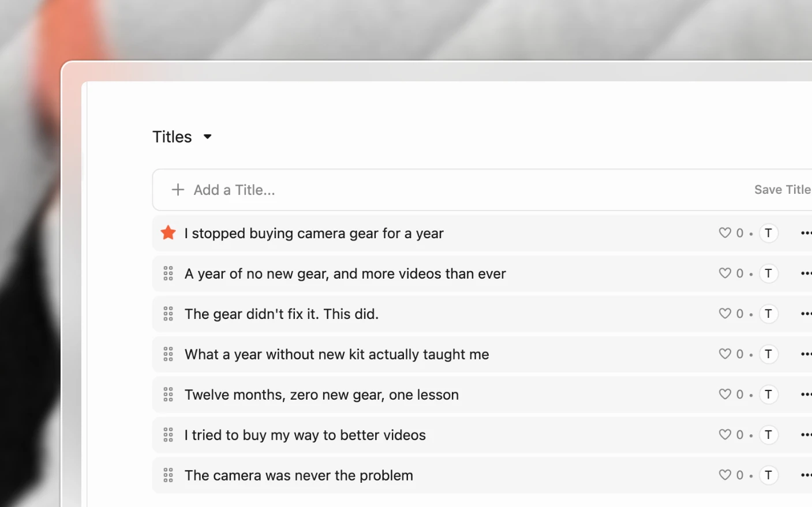Select title text "I stopped buying camera gear for a year"
812x507 pixels.
tap(314, 234)
